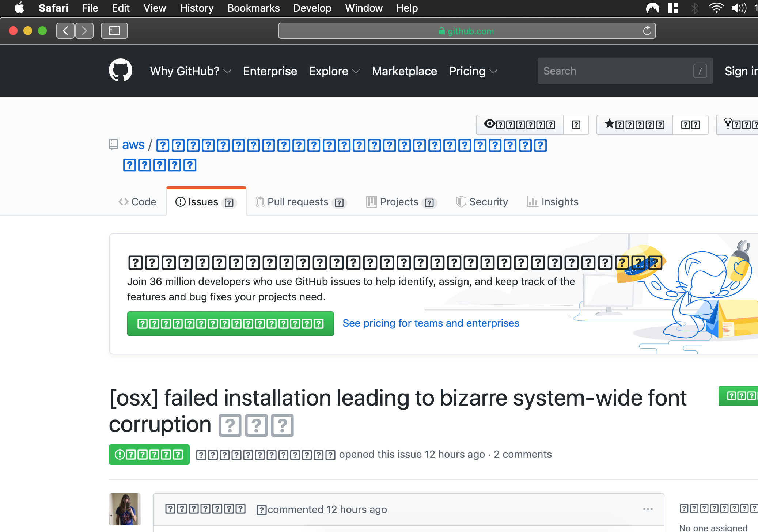Image resolution: width=758 pixels, height=532 pixels.
Task: Open the comment options kebab menu
Action: pos(648,509)
